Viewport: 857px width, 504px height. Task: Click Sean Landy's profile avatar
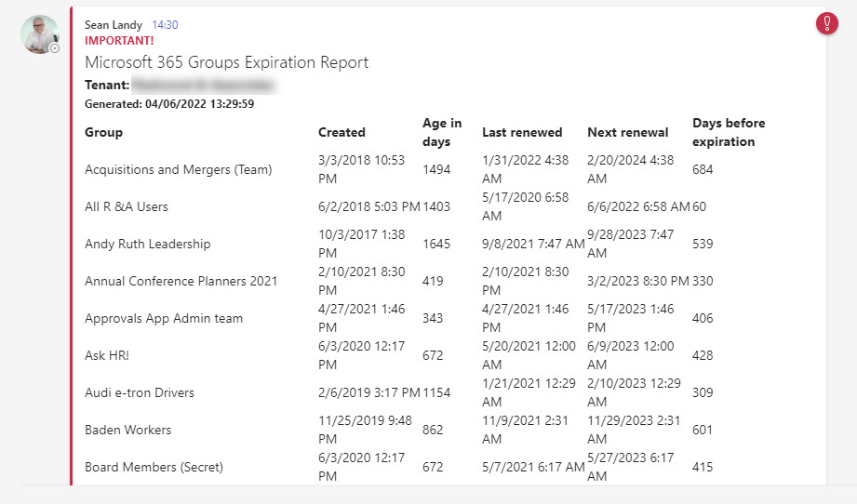(40, 33)
